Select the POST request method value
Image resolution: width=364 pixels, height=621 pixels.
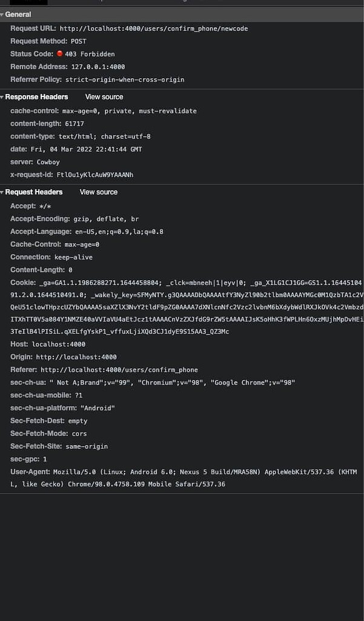coord(78,41)
